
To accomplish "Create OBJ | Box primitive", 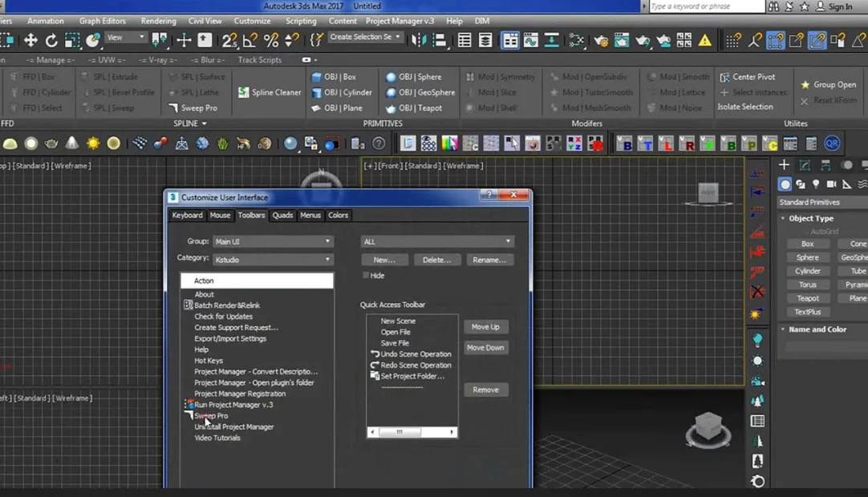I will [334, 77].
